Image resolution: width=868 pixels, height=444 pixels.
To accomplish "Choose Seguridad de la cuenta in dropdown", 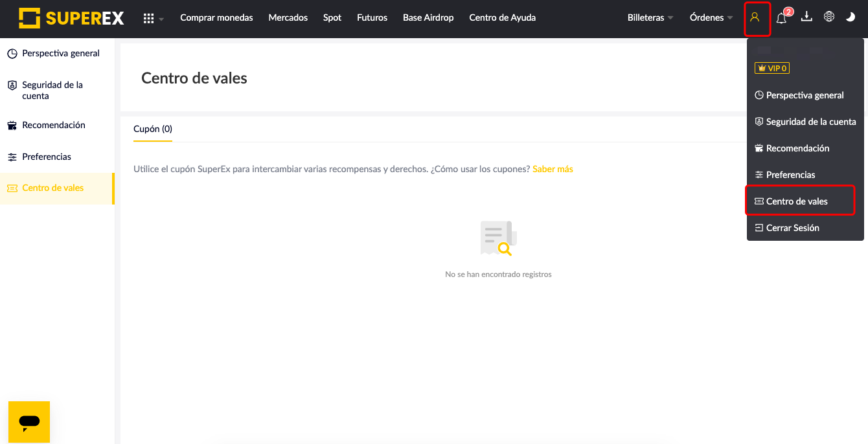I will (805, 122).
